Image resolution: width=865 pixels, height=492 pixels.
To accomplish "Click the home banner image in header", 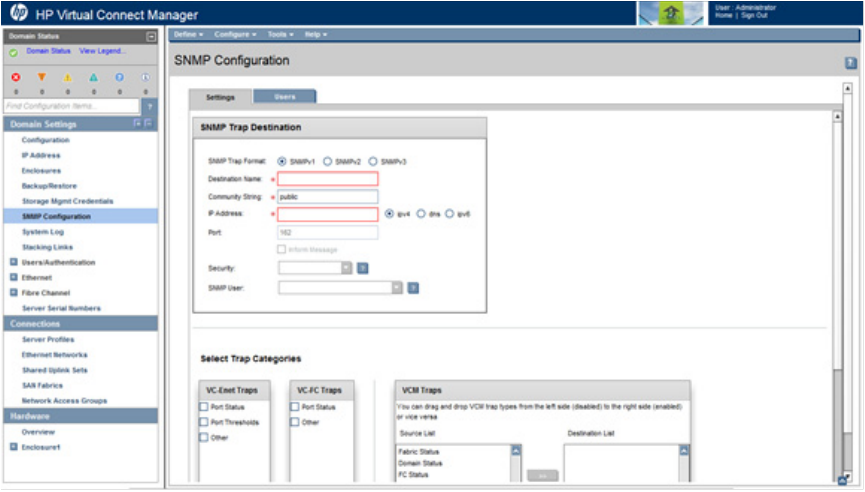I will 671,13.
